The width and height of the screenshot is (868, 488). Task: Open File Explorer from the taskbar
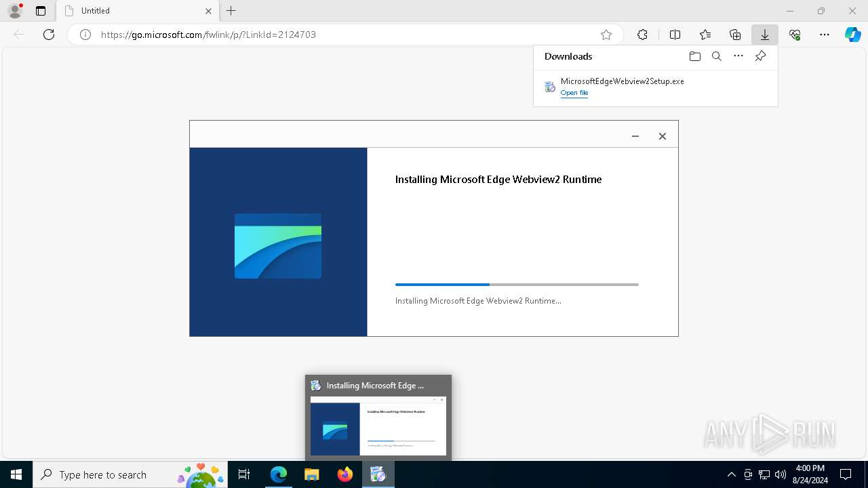pyautogui.click(x=312, y=474)
